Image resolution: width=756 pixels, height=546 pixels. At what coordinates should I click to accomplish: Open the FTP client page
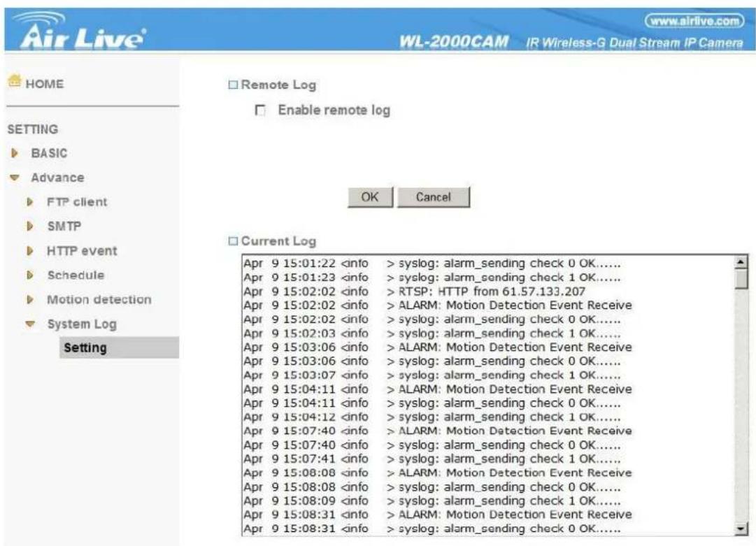click(77, 202)
